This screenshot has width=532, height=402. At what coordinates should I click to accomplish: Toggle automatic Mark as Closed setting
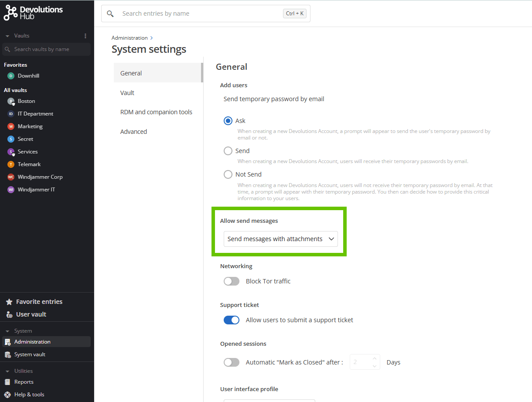pos(232,362)
